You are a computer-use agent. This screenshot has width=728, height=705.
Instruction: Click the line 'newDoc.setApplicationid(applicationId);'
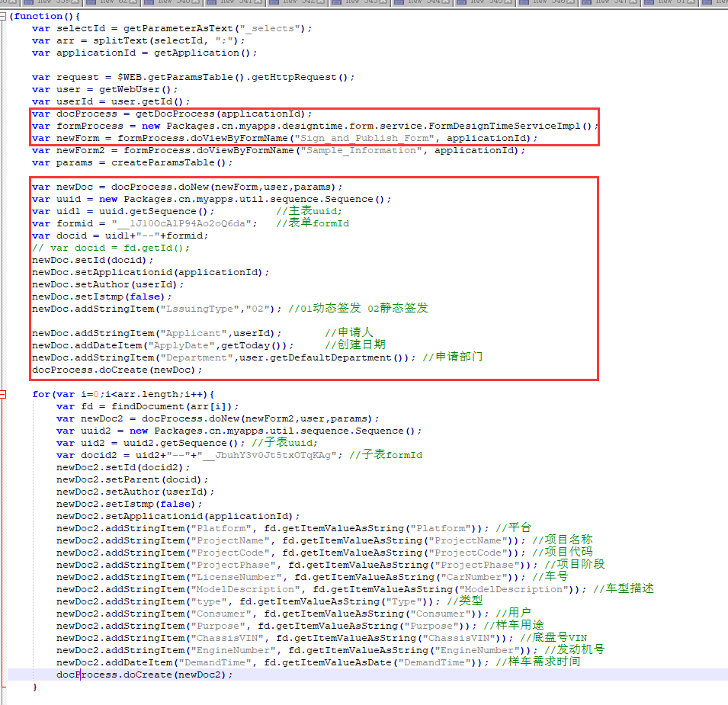[x=150, y=272]
